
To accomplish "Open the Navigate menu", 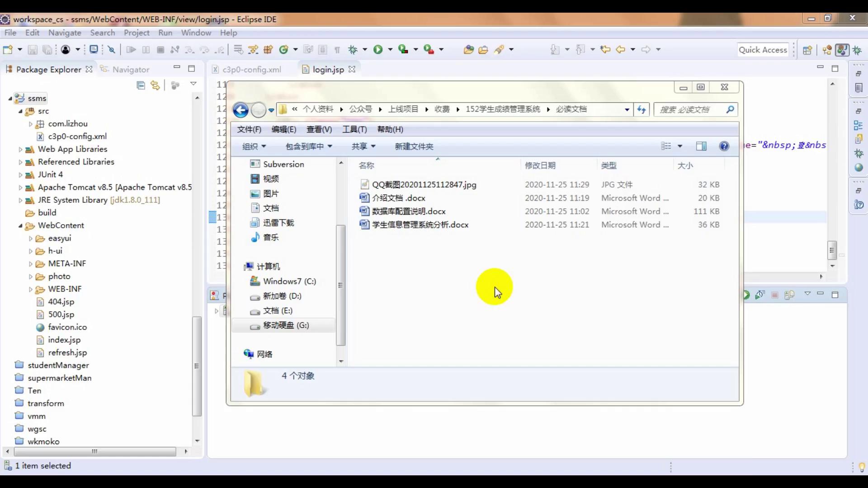I will coord(64,33).
